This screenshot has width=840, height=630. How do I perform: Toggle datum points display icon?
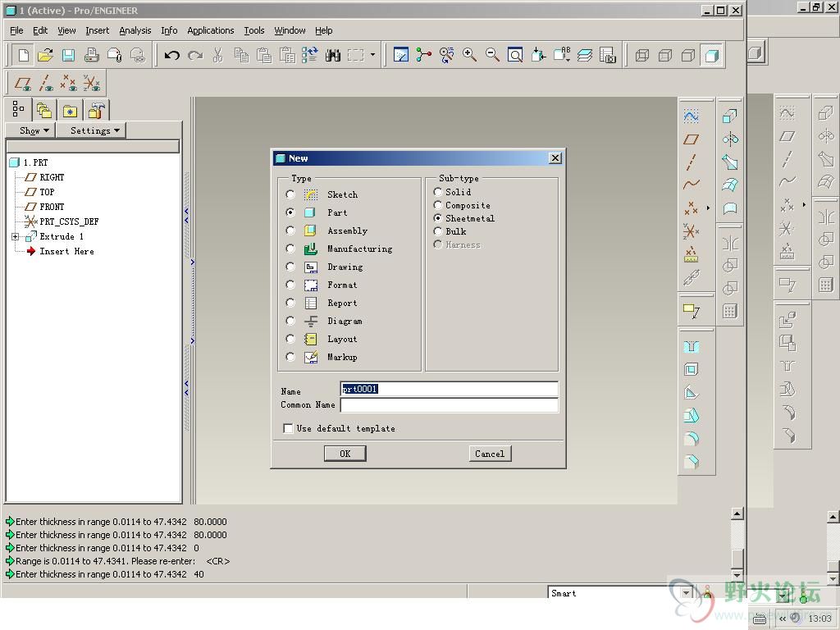coord(69,83)
